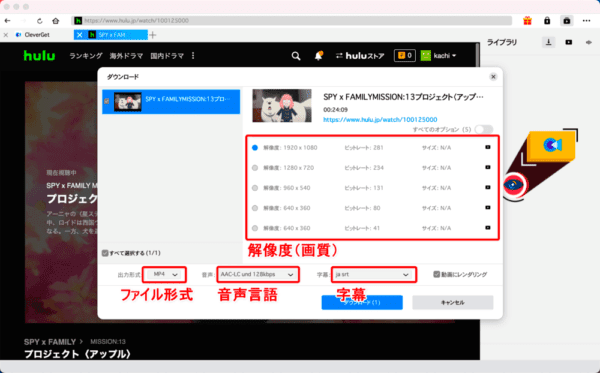Toggle select all (1/1) checkbox
The height and width of the screenshot is (373, 600).
tap(105, 253)
